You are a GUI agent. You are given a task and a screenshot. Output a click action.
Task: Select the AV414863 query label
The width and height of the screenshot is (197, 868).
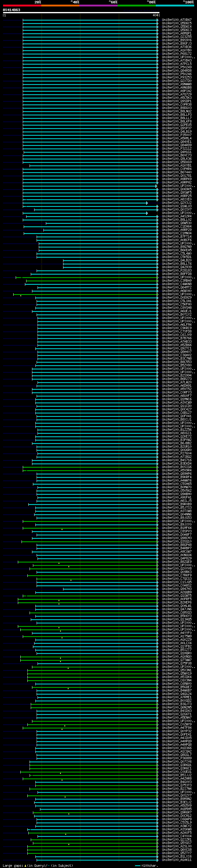click(11, 10)
